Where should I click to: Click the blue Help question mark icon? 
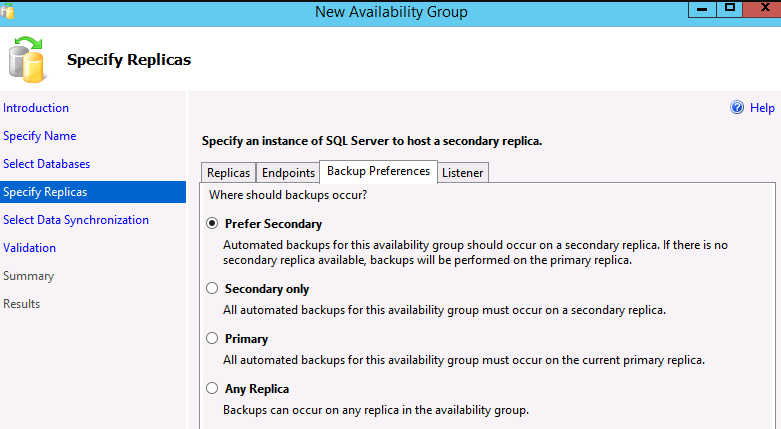tap(737, 108)
